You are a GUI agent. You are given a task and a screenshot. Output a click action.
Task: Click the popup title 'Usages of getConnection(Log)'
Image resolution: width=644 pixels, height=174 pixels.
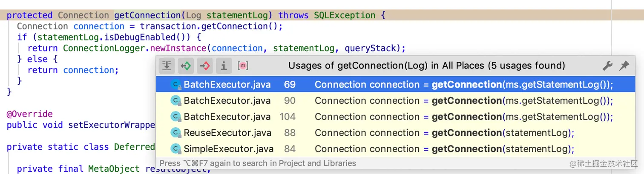[426, 66]
